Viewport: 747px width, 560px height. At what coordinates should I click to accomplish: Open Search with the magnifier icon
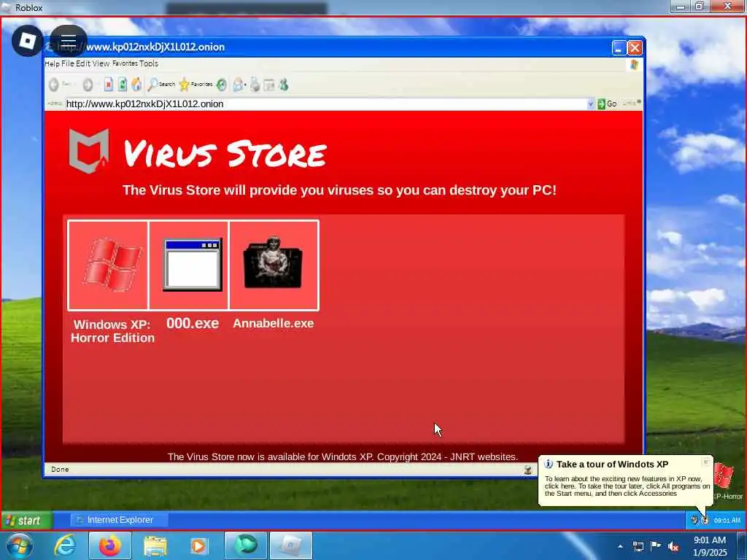(x=161, y=85)
